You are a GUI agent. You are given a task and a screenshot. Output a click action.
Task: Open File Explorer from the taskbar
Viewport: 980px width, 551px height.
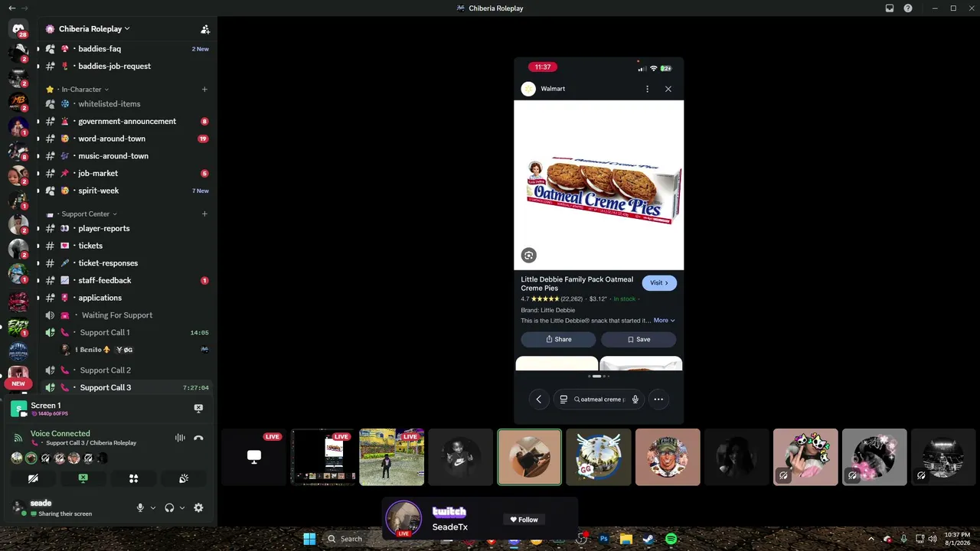[626, 539]
